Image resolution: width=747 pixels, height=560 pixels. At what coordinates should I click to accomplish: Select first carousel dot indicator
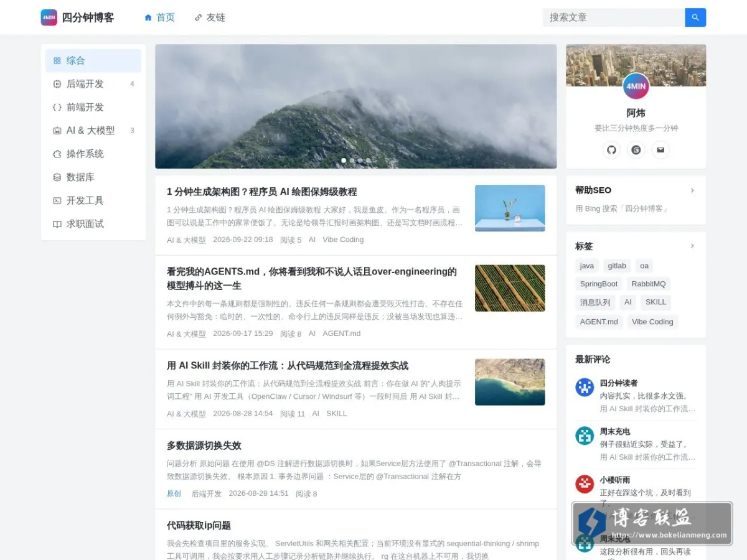tap(344, 161)
